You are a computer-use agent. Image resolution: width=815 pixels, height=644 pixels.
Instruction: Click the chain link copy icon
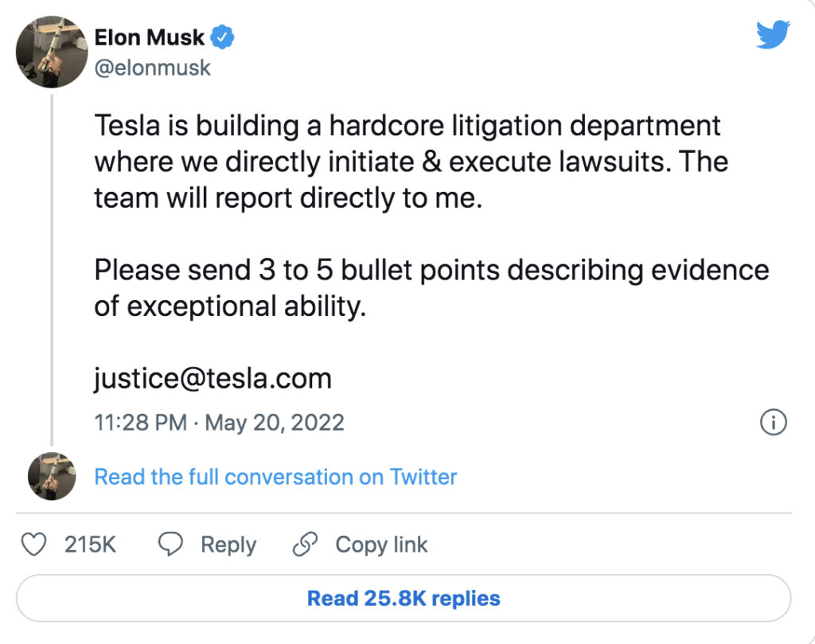306,544
